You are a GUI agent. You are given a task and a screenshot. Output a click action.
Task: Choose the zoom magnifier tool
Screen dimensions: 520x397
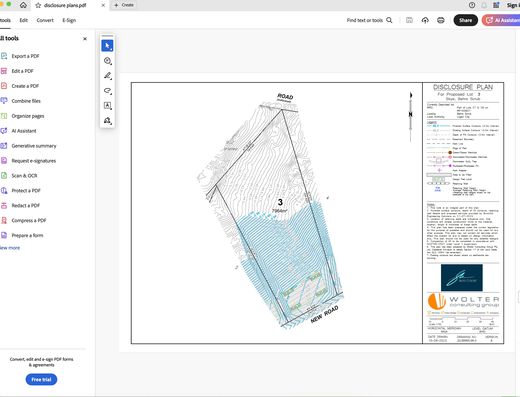107,61
